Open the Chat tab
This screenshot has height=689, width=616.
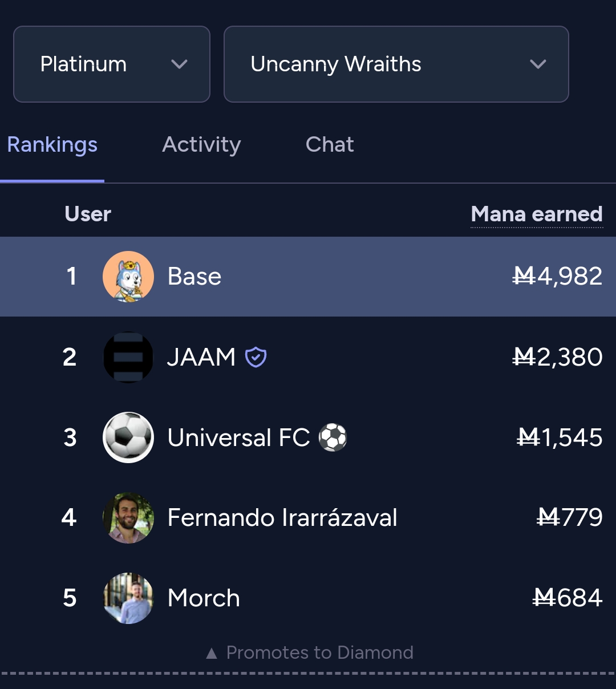(x=330, y=145)
